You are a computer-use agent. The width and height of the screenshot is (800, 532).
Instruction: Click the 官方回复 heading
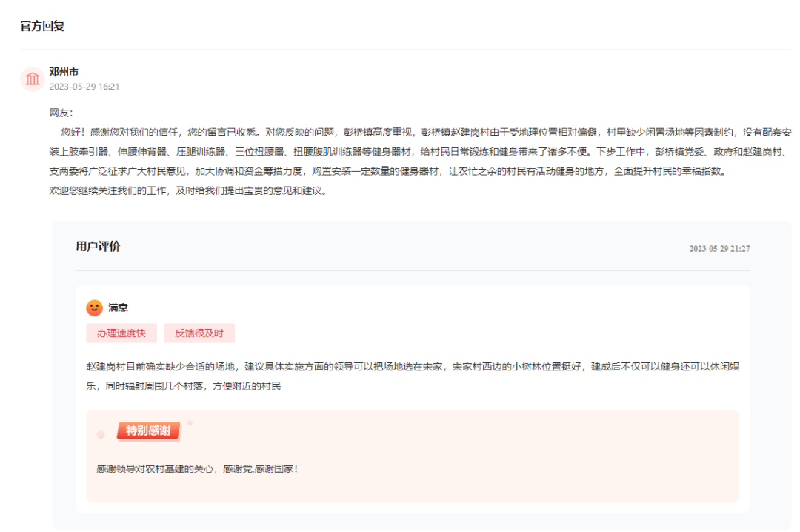(x=42, y=26)
